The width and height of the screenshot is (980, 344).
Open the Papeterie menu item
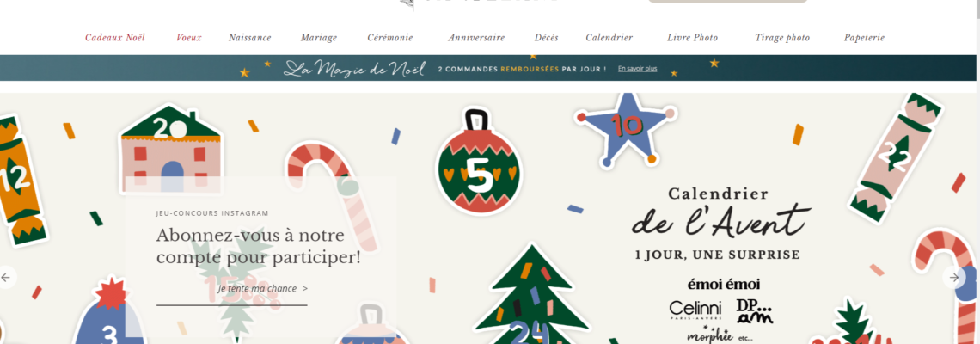tap(864, 38)
